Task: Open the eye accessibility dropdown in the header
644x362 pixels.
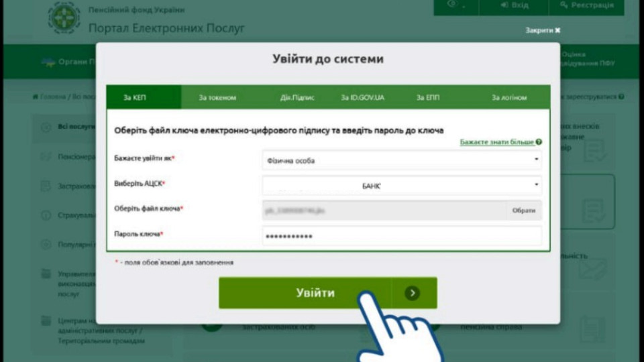Action: point(456,5)
